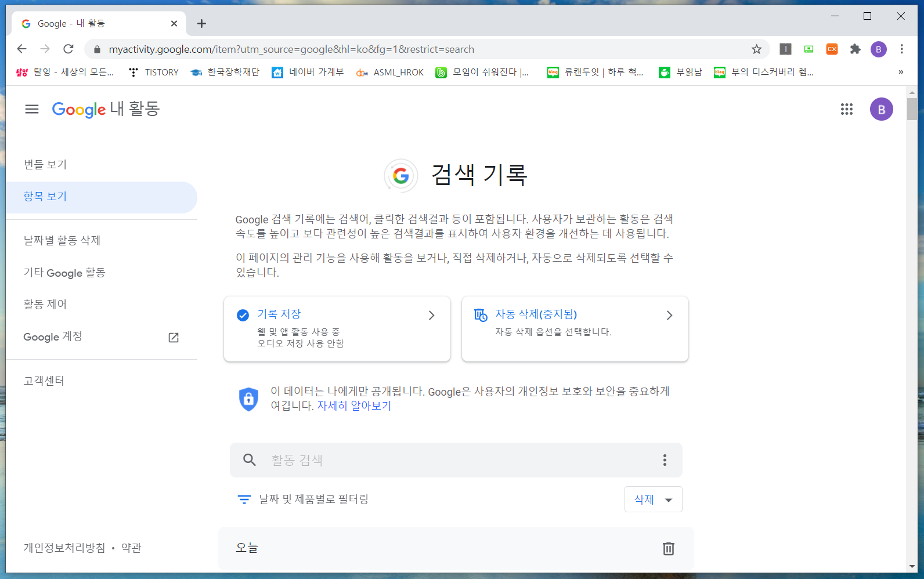
Task: Open the 기록 저장 card
Action: pos(337,329)
